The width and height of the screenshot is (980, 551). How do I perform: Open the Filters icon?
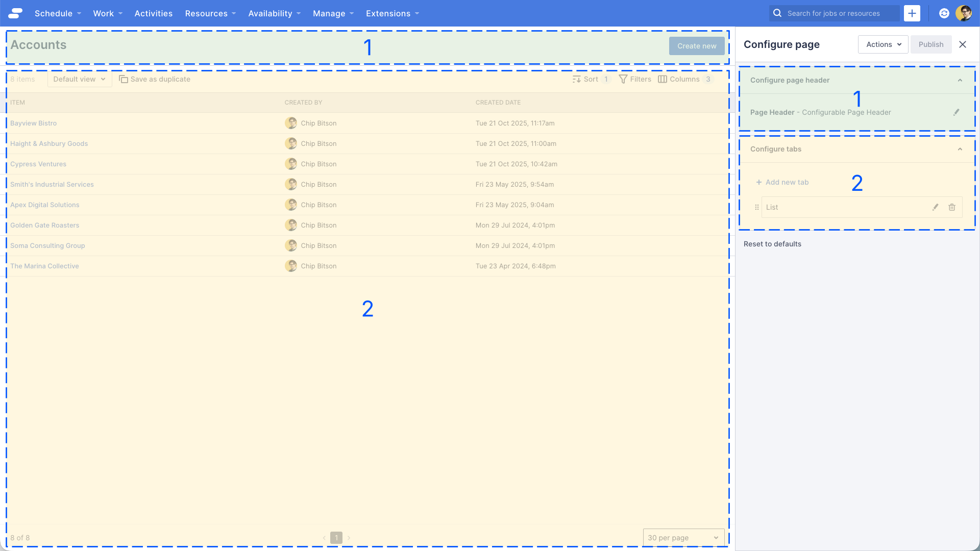point(624,79)
